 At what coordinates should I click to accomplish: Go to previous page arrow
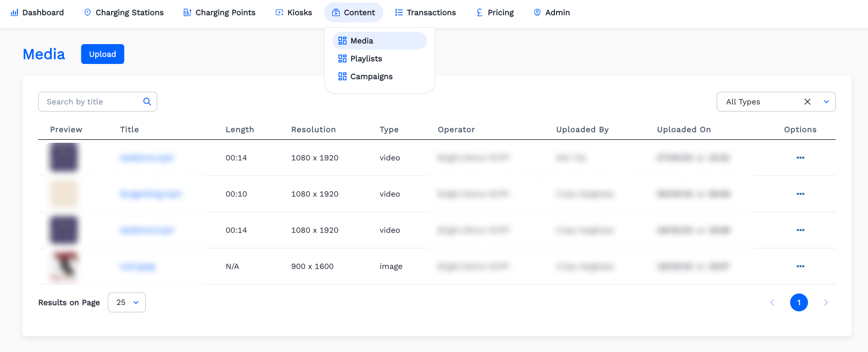pos(772,302)
